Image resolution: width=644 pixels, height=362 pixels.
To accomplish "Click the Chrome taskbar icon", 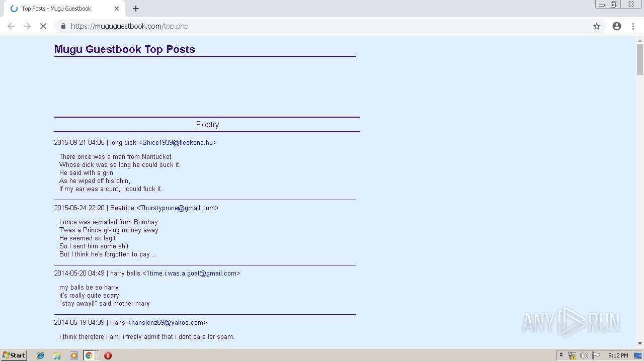I will pos(89,355).
